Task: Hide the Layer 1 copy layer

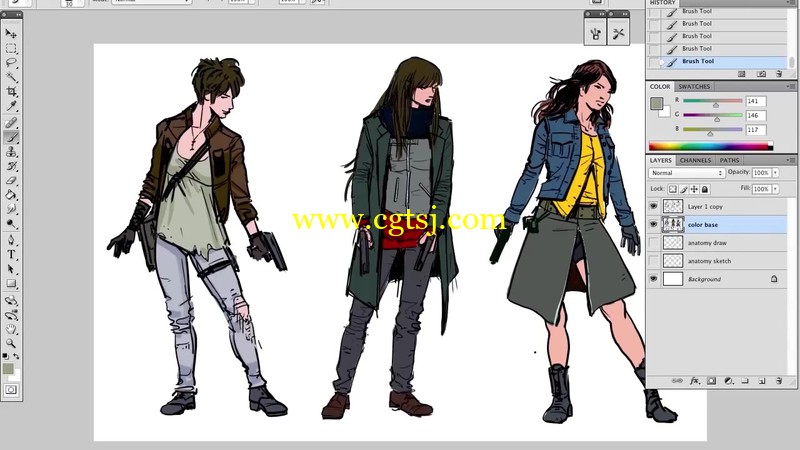Action: 654,206
